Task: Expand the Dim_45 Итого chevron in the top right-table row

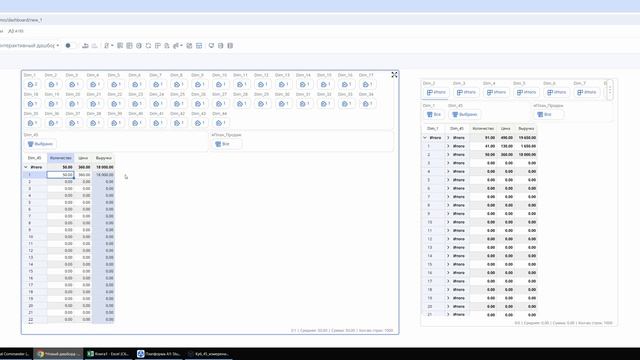Action: pyautogui.click(x=448, y=138)
